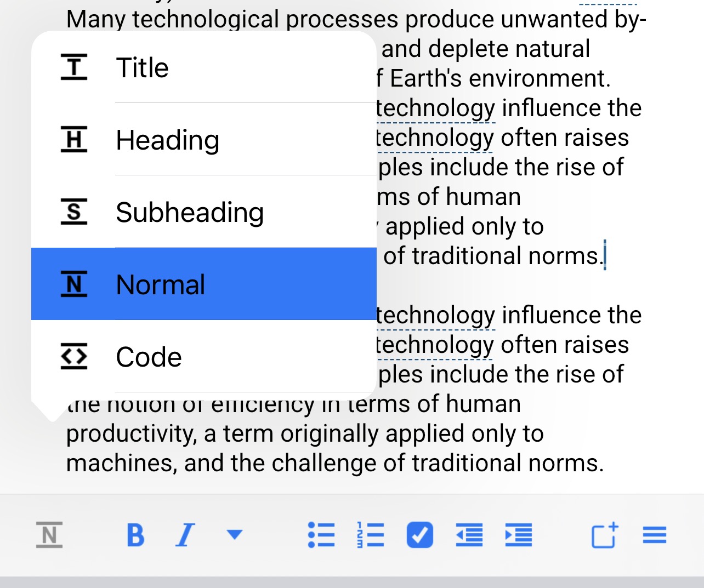Open the three-line menu in toolbar
The width and height of the screenshot is (704, 588).
[655, 535]
